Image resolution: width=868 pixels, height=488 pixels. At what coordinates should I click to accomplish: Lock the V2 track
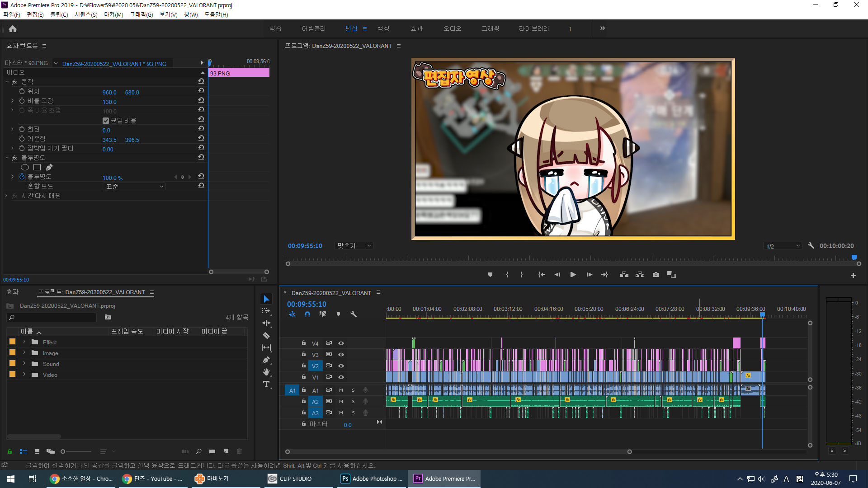304,366
